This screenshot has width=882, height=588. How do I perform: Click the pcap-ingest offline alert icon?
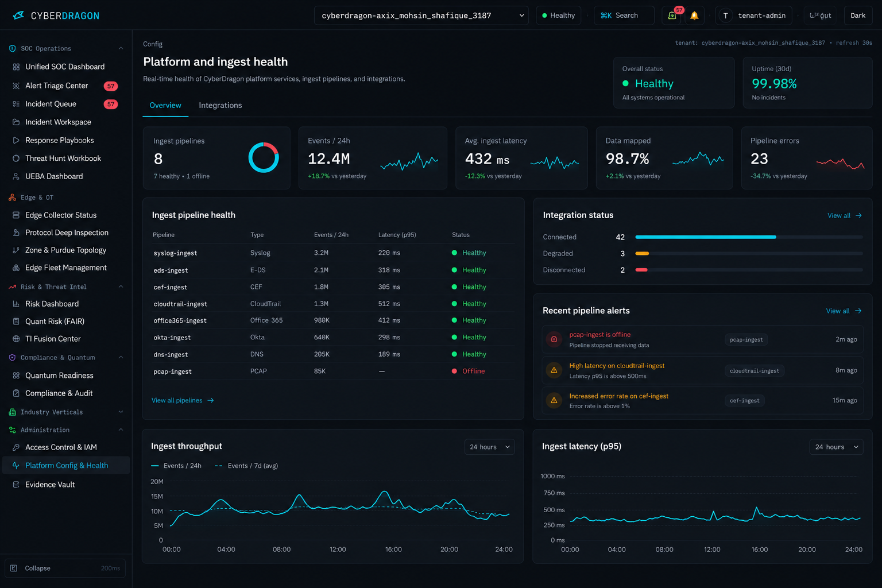554,339
